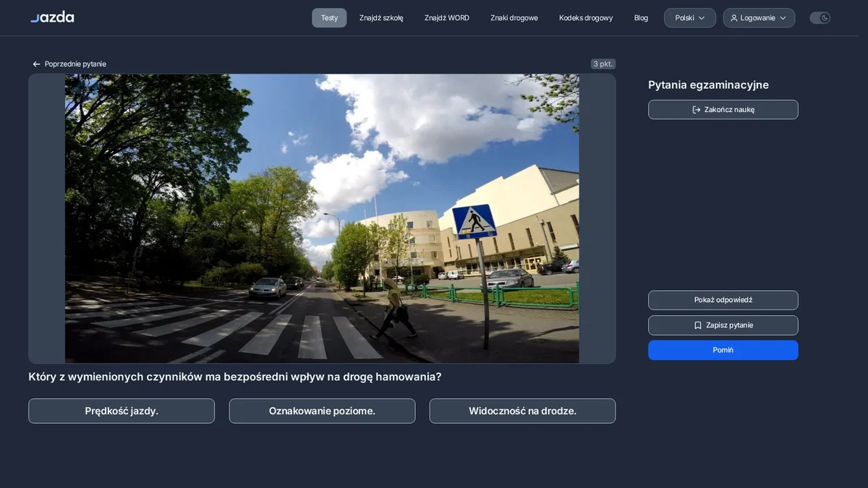Click the question text about drogę hamowania
This screenshot has width=868, height=488.
pos(235,377)
